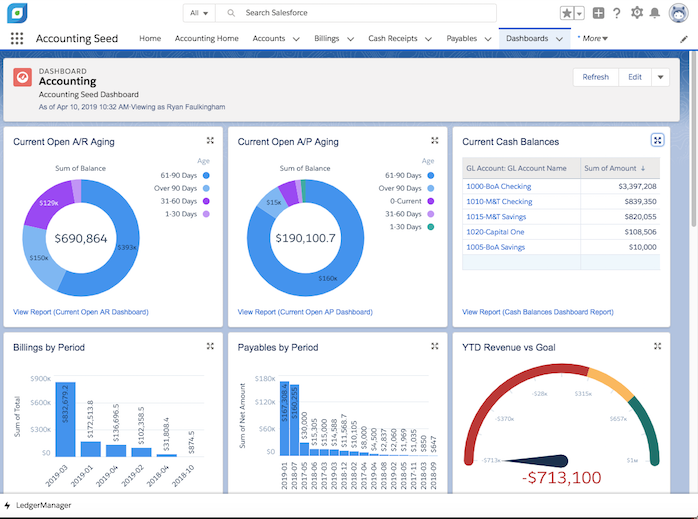The height and width of the screenshot is (519, 698).
Task: Click the 61-90 Days legend swatch in A/R Aging
Action: tap(205, 173)
